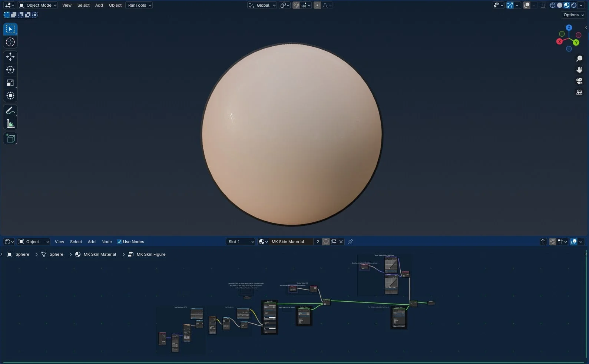Toggle camera view in the viewport
This screenshot has width=589, height=364.
pos(579,81)
